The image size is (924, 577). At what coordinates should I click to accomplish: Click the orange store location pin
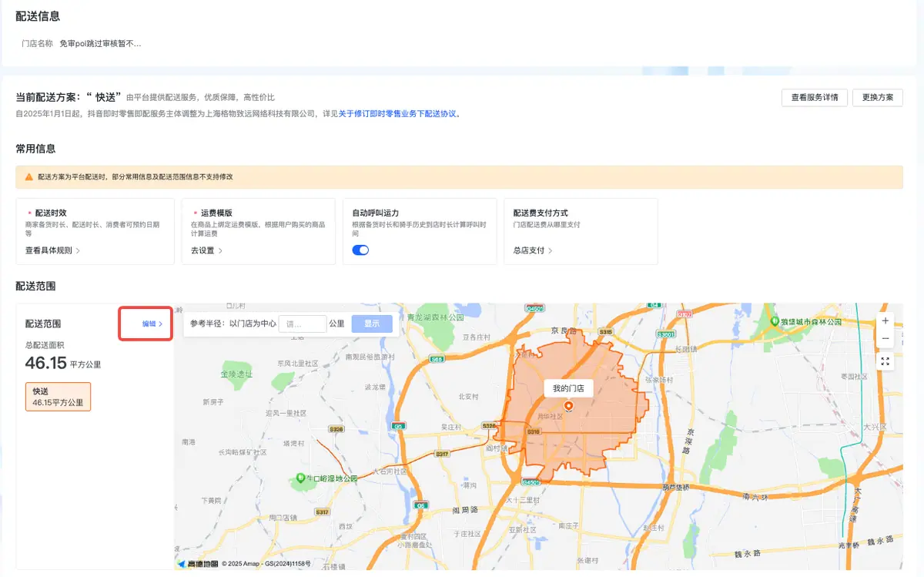(568, 406)
